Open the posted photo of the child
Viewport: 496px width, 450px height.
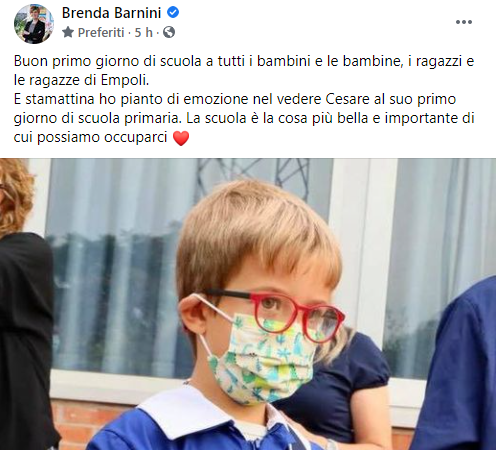[x=248, y=304]
